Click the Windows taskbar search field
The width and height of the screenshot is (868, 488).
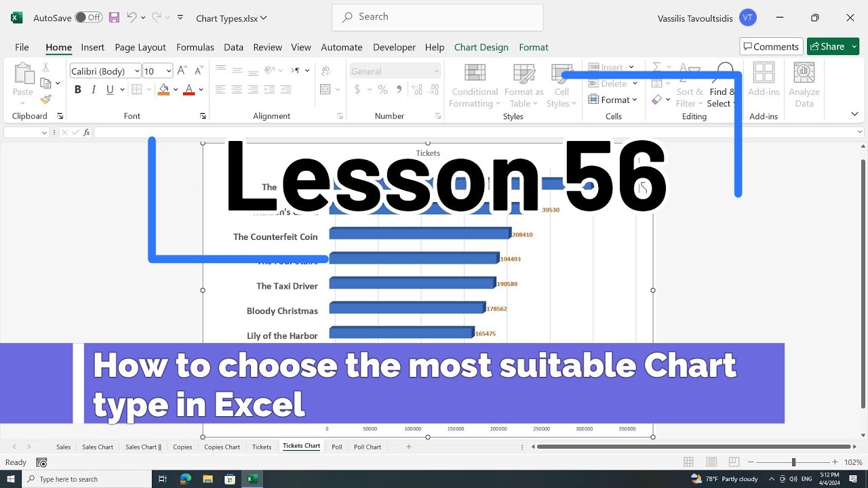pyautogui.click(x=87, y=479)
